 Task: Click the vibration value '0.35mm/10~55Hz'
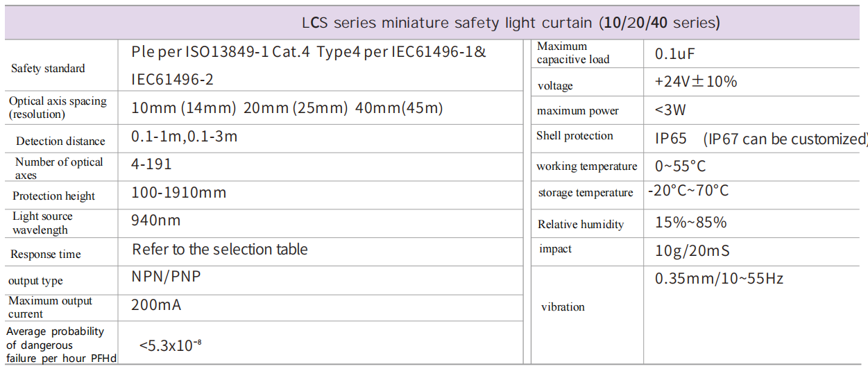[719, 279]
